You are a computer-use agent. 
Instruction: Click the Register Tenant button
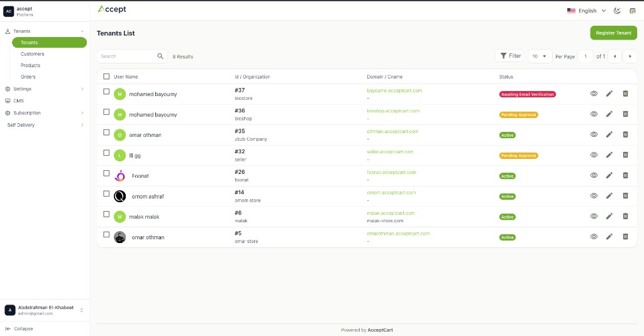614,33
